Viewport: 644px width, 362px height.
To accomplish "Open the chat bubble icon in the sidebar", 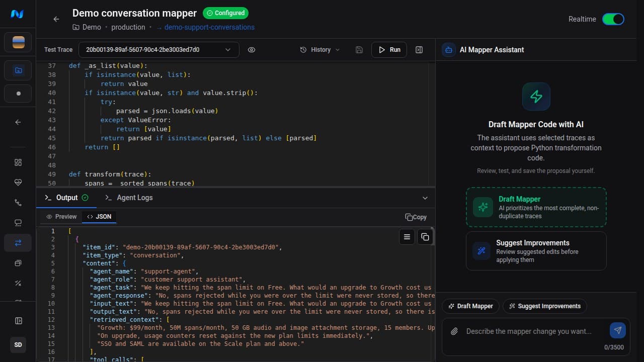I will 18,223.
